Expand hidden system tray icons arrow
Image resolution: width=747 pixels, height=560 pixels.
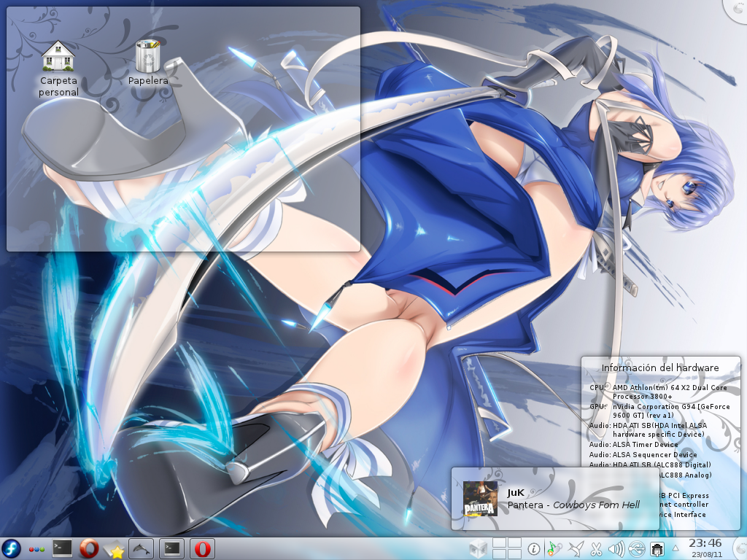(x=676, y=548)
